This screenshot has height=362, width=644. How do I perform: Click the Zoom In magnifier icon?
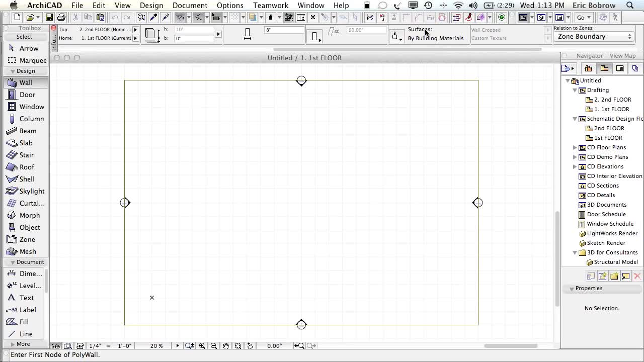202,346
